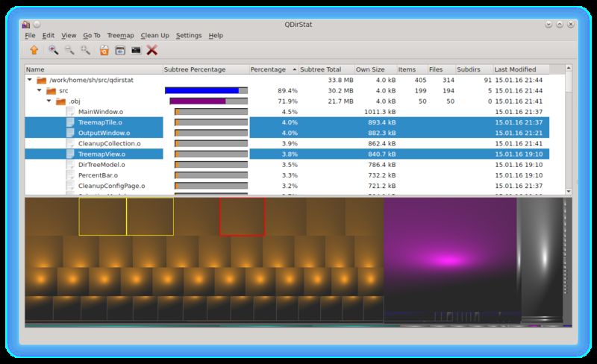Image resolution: width=597 pixels, height=364 pixels.
Task: Click the folder icon of .obj
Action: coord(60,101)
